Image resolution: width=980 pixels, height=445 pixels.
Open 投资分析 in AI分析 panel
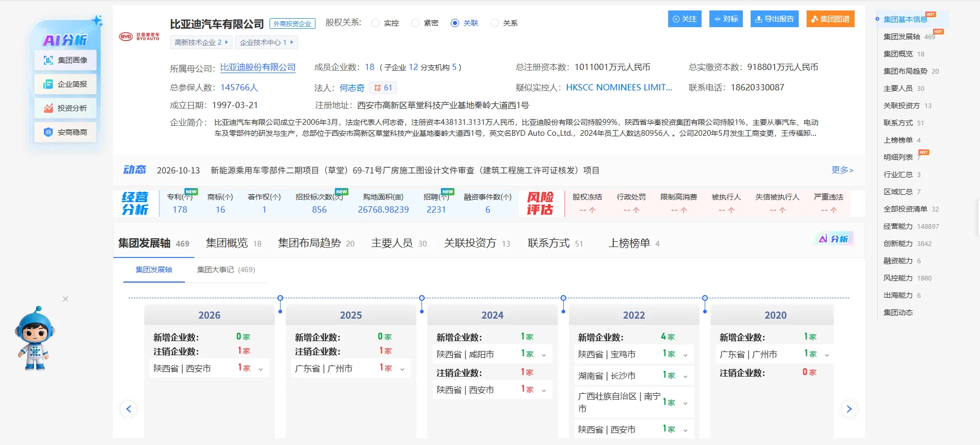point(65,108)
